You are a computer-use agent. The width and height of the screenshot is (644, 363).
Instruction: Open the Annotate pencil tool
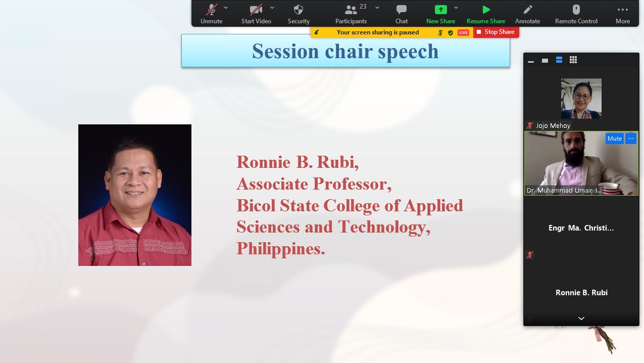pos(528,14)
